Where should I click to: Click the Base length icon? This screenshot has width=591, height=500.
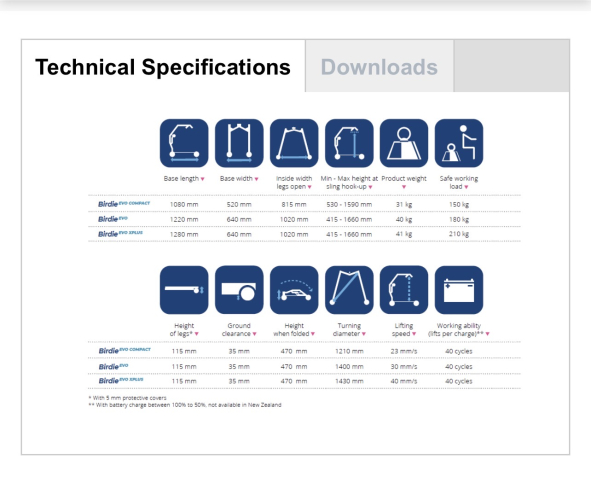tap(184, 143)
